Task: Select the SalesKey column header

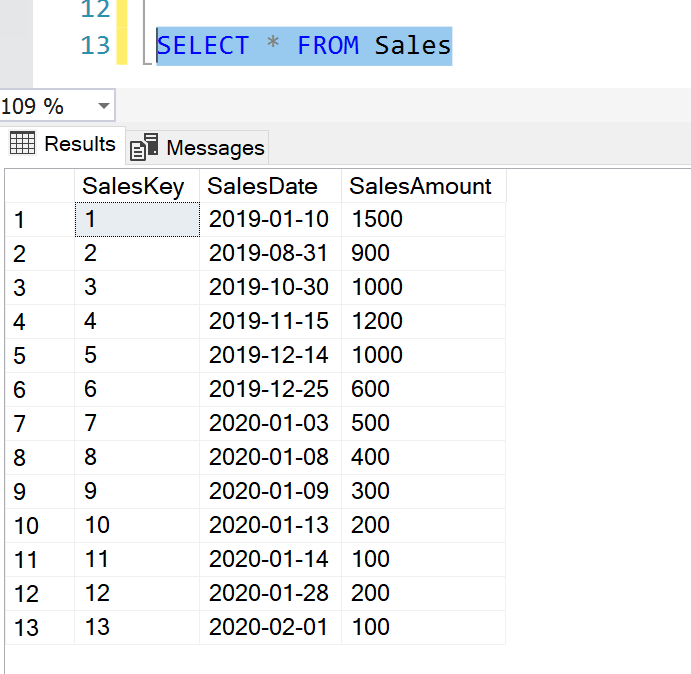Action: 133,186
